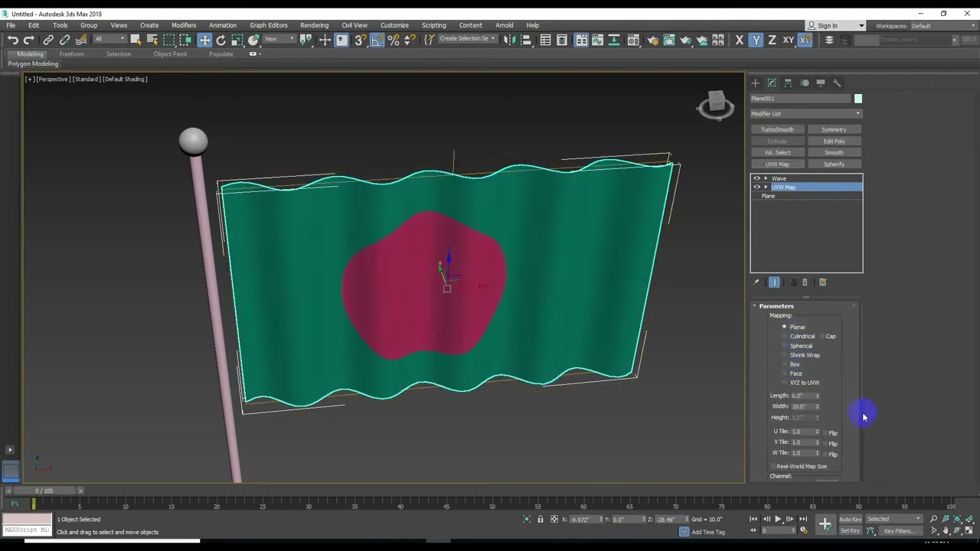
Task: Restrict transform to Z axis
Action: point(772,40)
